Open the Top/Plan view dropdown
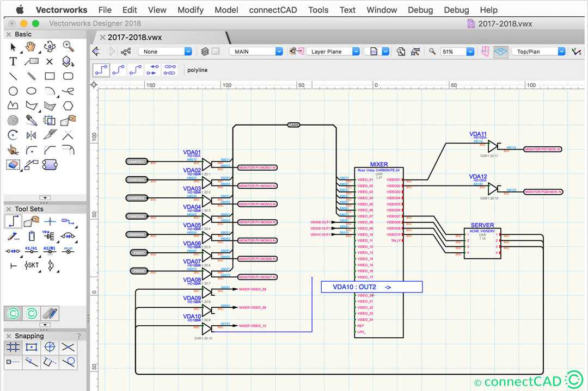 point(536,51)
